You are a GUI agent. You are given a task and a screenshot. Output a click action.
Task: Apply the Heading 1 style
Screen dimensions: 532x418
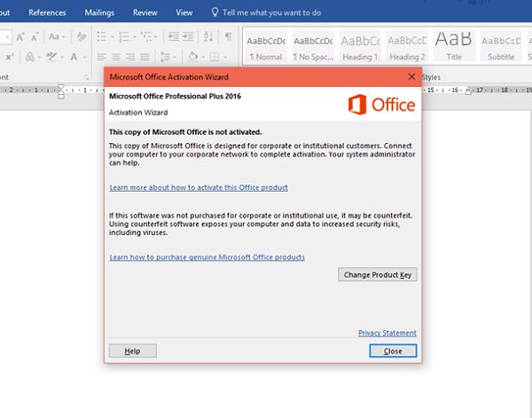coord(360,48)
